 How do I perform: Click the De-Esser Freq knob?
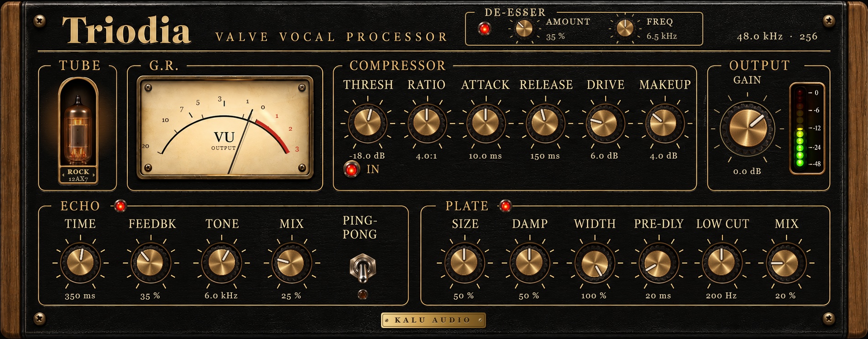(625, 29)
